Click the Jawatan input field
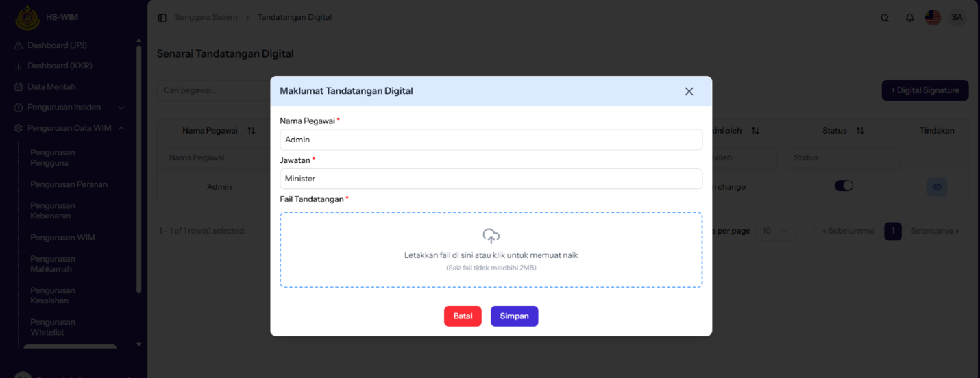Image resolution: width=980 pixels, height=378 pixels. click(491, 179)
